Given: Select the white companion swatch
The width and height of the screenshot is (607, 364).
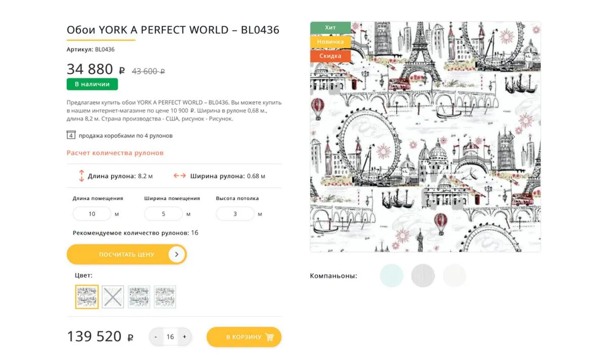Looking at the screenshot, I should tap(454, 276).
